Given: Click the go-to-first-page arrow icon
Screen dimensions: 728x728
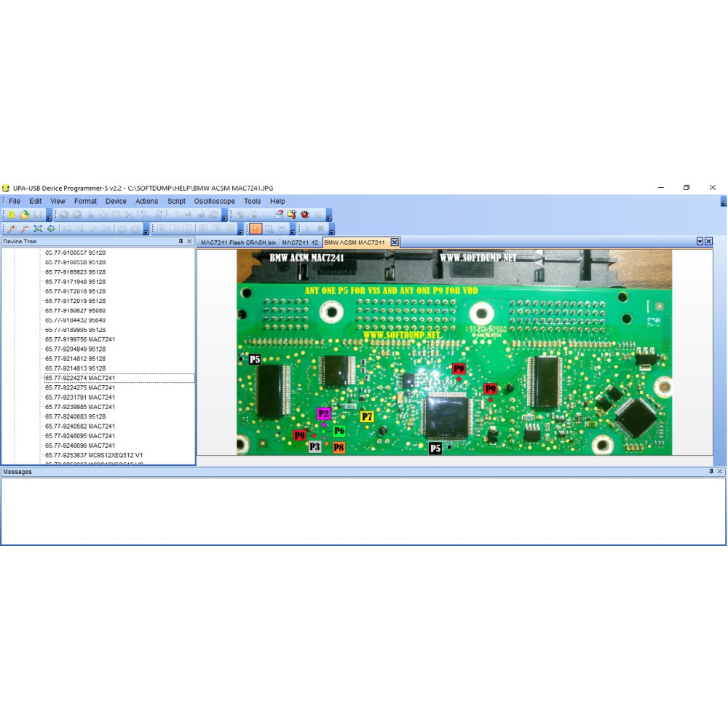Looking at the screenshot, I should pyautogui.click(x=66, y=229).
